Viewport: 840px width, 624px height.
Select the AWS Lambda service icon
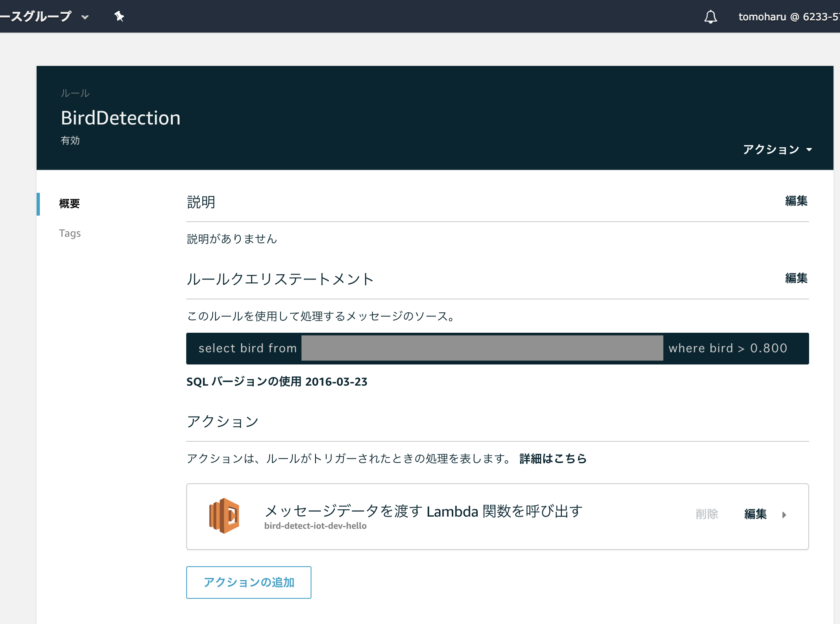point(224,515)
